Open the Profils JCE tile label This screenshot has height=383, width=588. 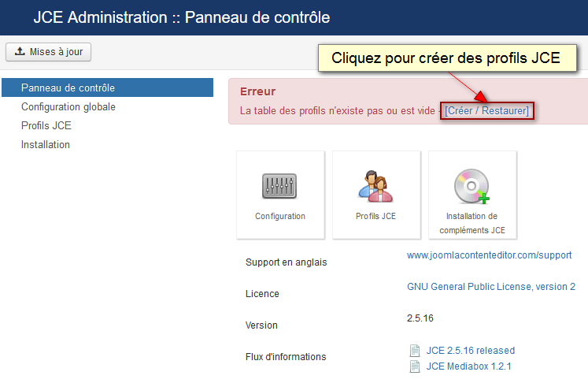click(x=375, y=216)
